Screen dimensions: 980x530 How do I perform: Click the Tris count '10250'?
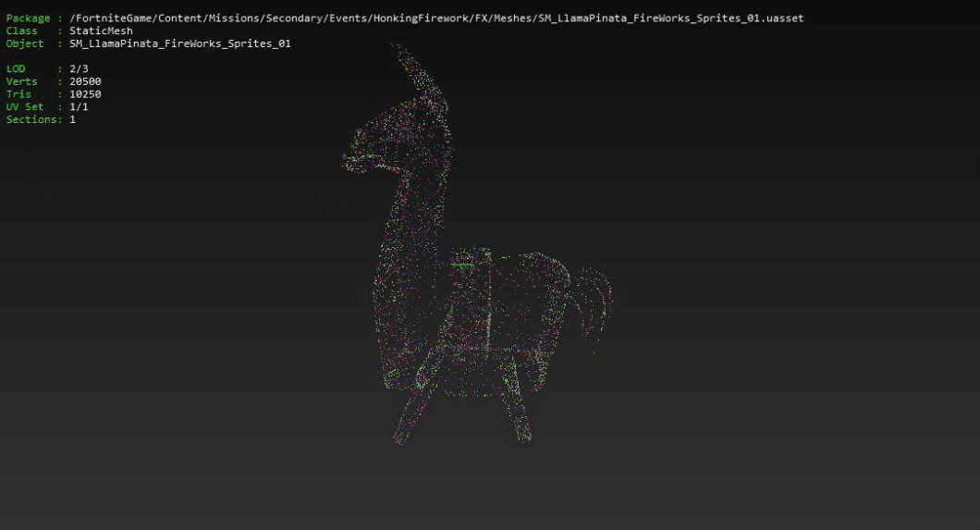click(85, 94)
